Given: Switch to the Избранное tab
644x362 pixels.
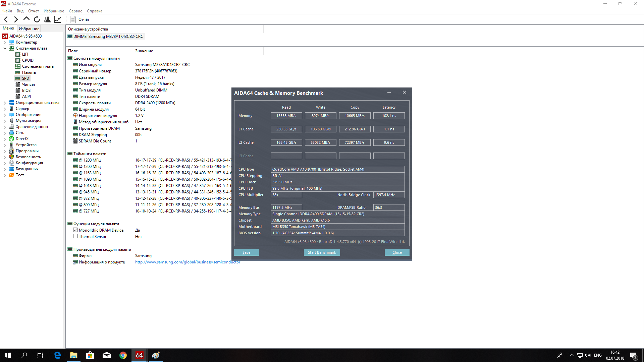Looking at the screenshot, I should [29, 29].
